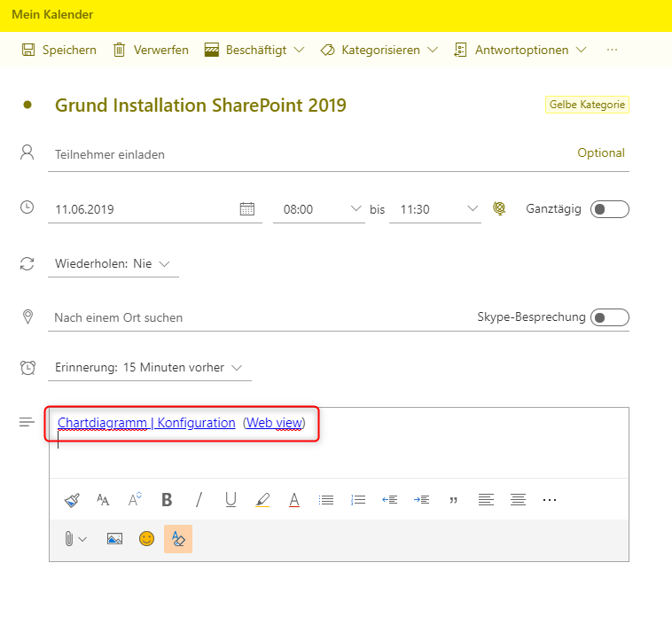
Task: Click the attendee person icon
Action: pos(27,152)
